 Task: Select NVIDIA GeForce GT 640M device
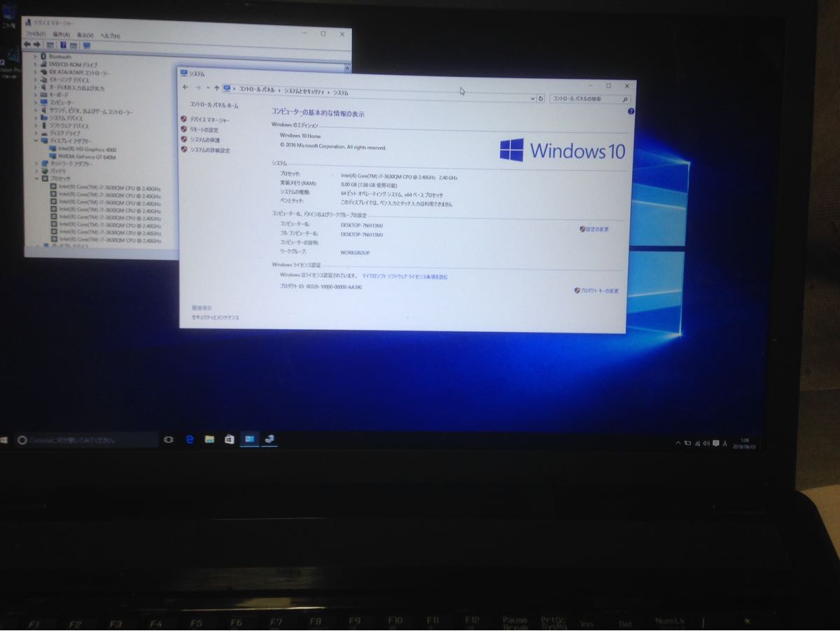pos(87,157)
